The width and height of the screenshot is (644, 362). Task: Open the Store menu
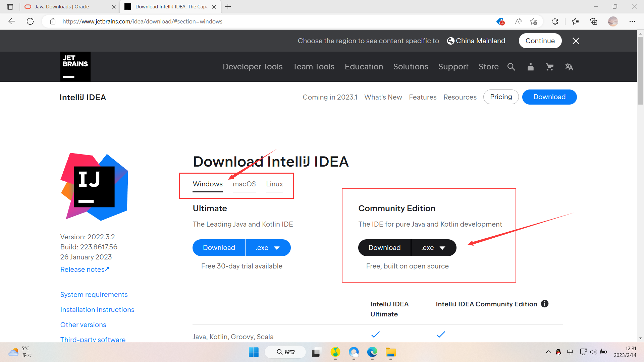pyautogui.click(x=488, y=67)
